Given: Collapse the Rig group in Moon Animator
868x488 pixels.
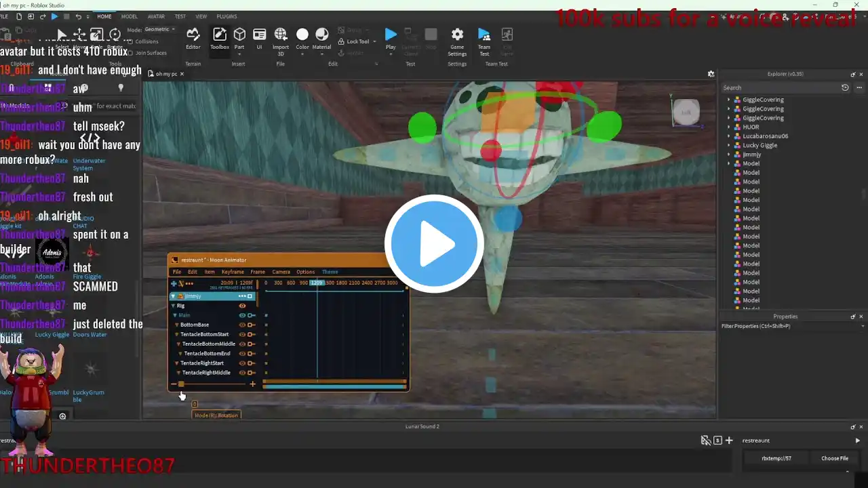Looking at the screenshot, I should (173, 306).
